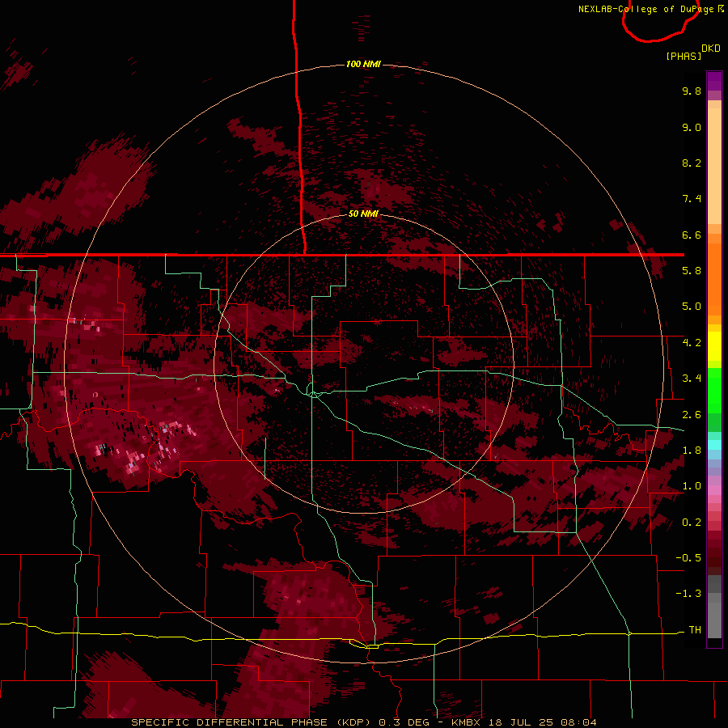728x728 pixels.
Task: Click the radar site at the center of the range rings
Action: coord(363,363)
